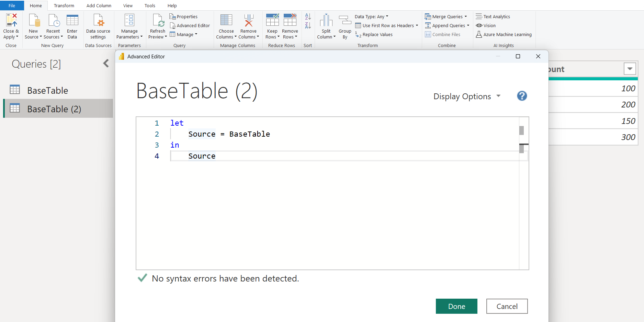Collapse the Queries pane

[x=106, y=64]
